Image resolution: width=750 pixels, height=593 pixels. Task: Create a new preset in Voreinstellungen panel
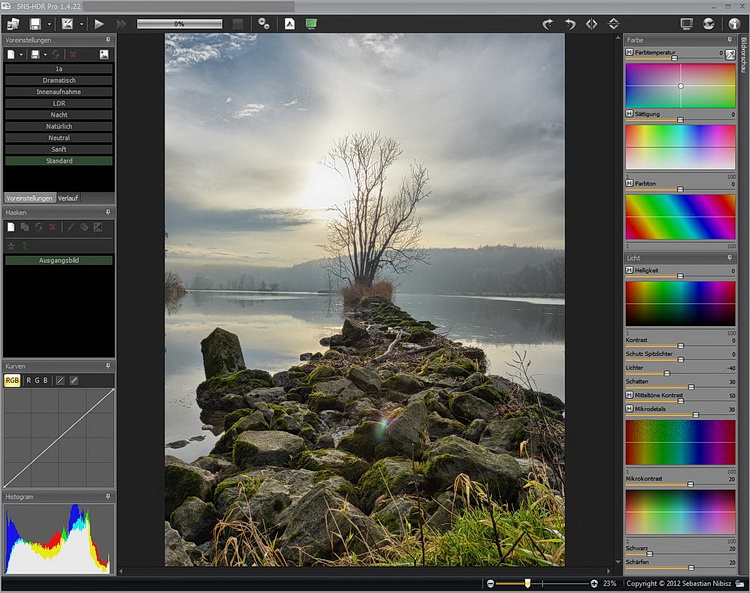[11, 55]
